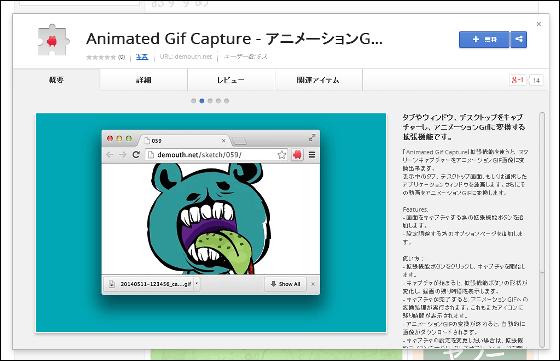Click the +1 count showing 14
560x361 pixels.
(536, 80)
